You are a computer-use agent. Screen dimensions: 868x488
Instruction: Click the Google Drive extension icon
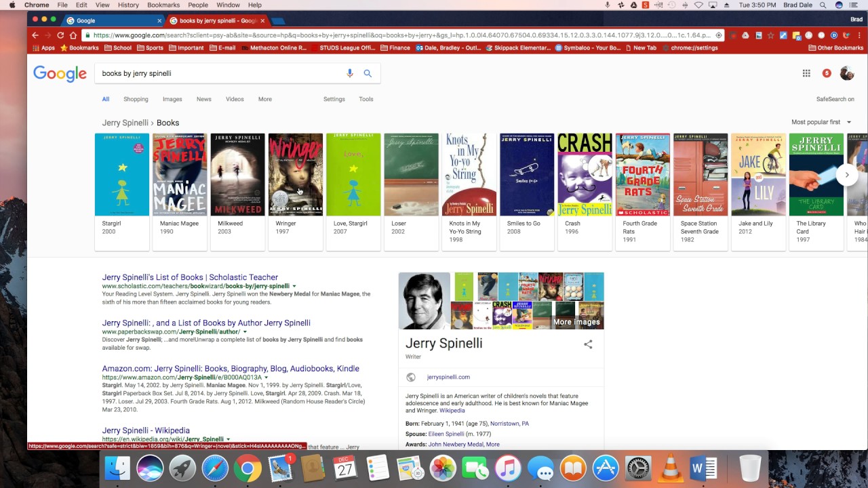pyautogui.click(x=745, y=35)
